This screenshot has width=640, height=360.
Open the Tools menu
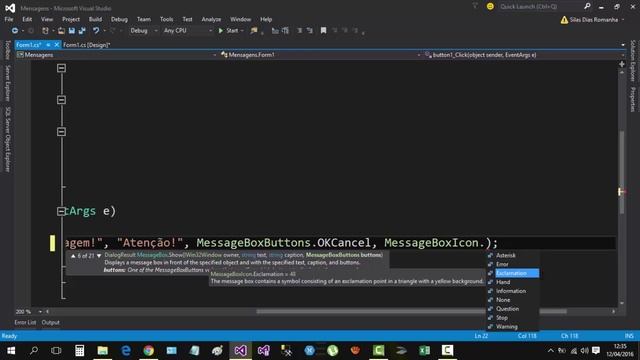pyautogui.click(x=166, y=19)
